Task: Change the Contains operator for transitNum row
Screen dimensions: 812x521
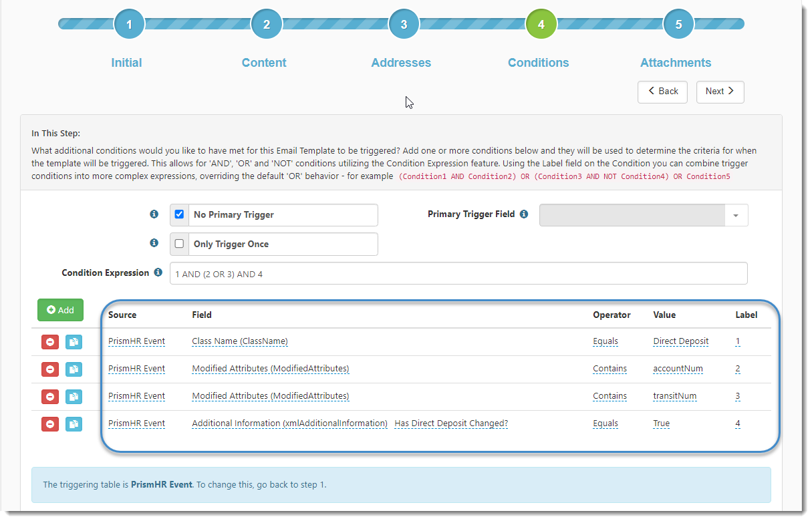Action: pos(610,396)
